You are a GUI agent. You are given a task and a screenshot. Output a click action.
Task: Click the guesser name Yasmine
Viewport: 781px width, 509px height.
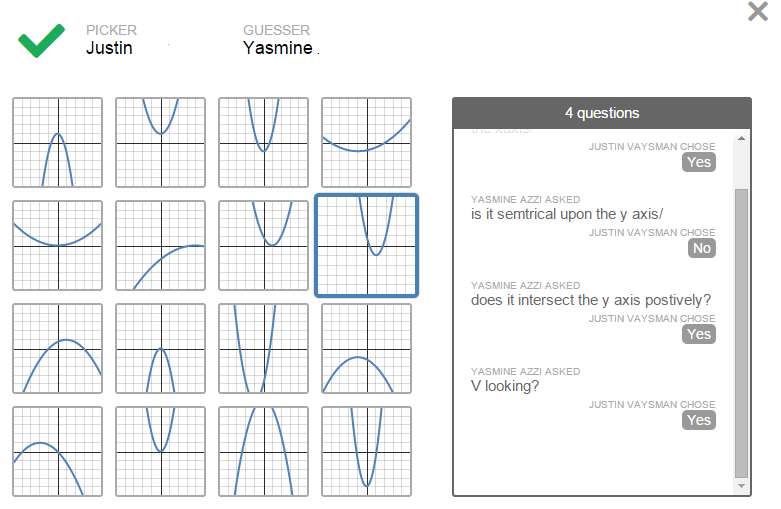tap(278, 47)
